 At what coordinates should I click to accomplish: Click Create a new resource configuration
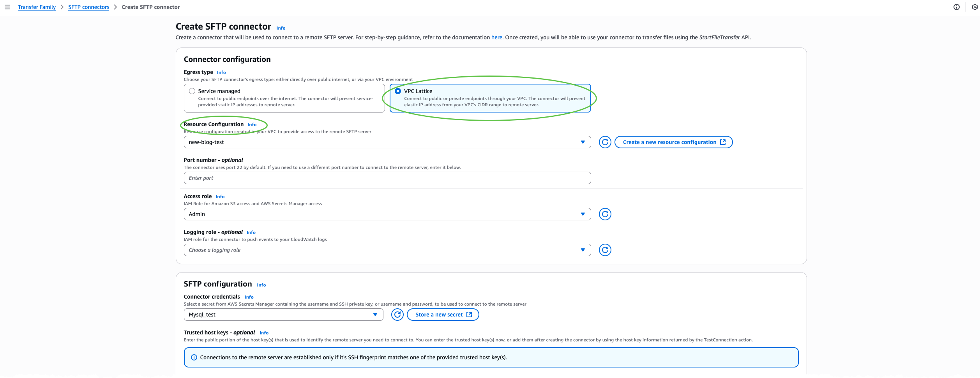click(673, 142)
